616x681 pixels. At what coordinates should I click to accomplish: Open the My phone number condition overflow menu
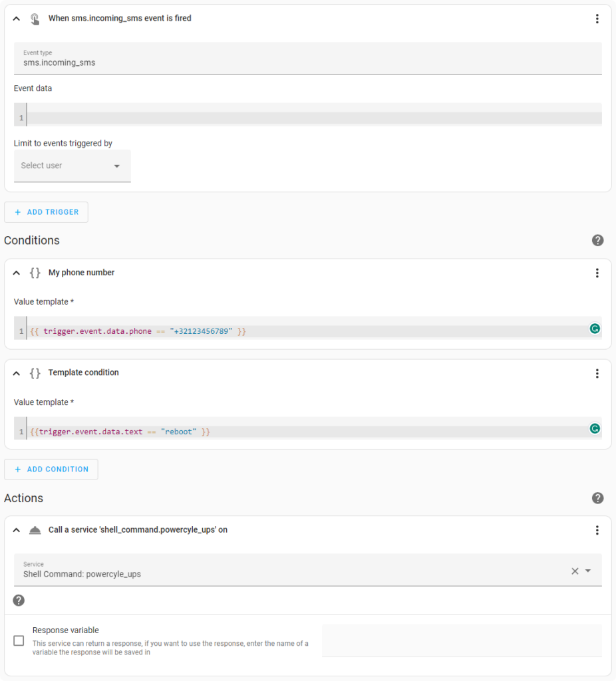pyautogui.click(x=597, y=273)
